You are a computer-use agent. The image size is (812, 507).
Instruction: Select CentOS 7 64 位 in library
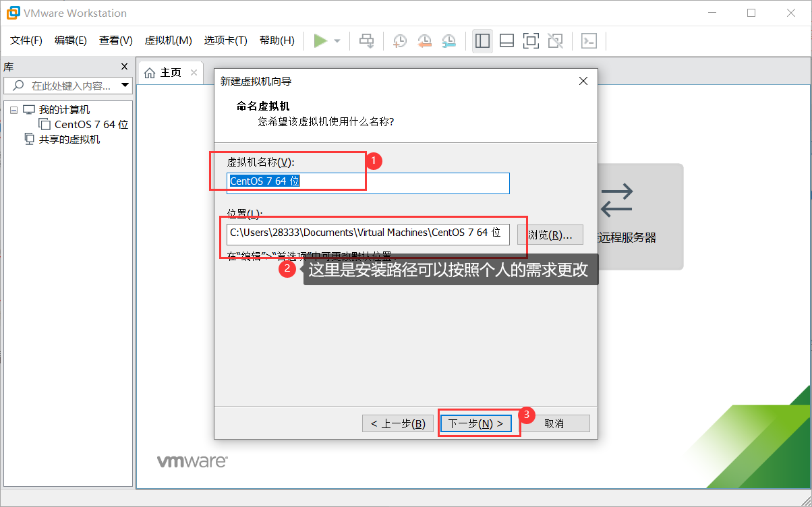coord(92,125)
